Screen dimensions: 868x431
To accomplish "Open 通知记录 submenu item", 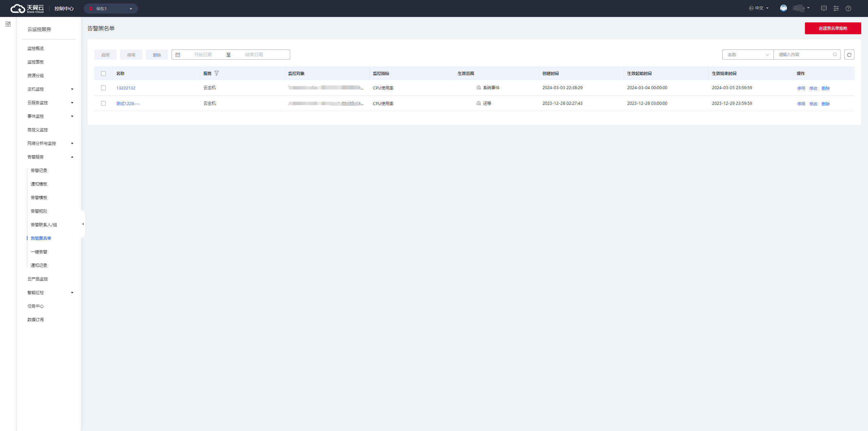I will pyautogui.click(x=39, y=266).
